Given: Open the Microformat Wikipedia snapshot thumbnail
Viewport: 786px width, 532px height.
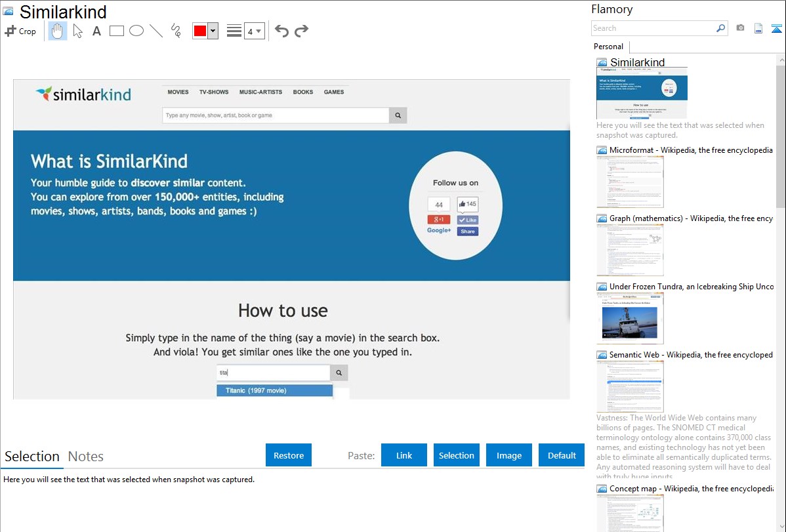Looking at the screenshot, I should coord(630,182).
